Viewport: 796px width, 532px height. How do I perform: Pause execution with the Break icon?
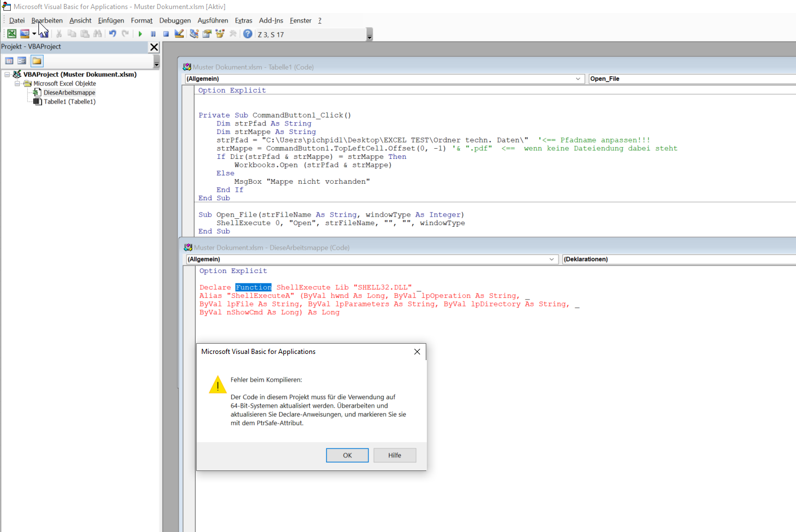click(153, 34)
